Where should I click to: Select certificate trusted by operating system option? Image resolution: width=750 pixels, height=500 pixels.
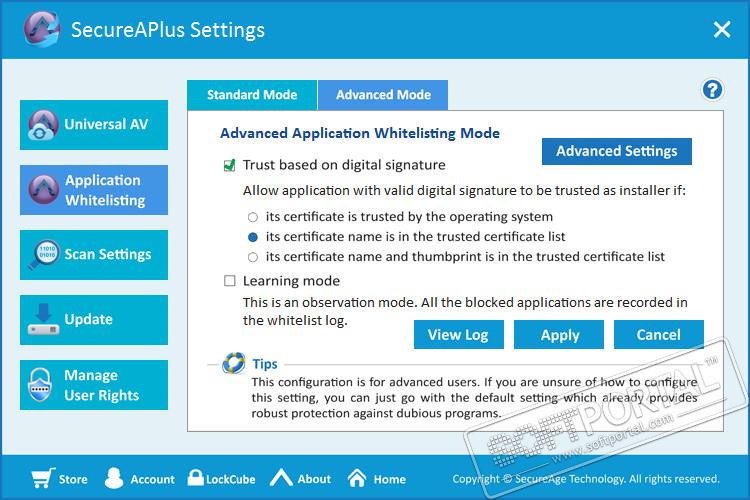point(253,217)
